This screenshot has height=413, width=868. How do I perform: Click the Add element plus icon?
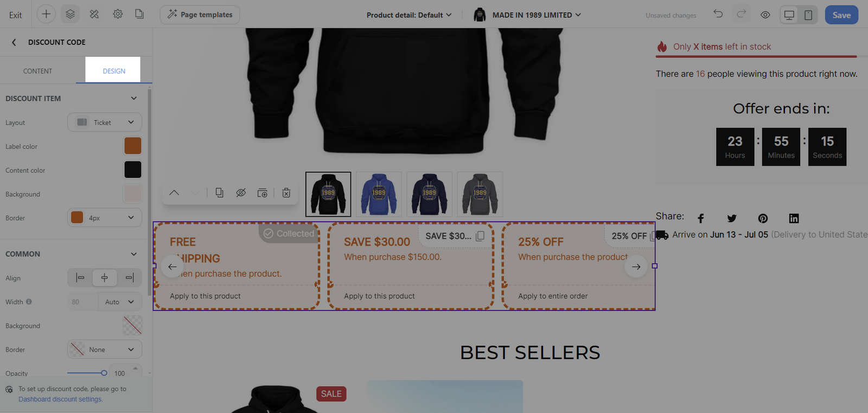[46, 14]
